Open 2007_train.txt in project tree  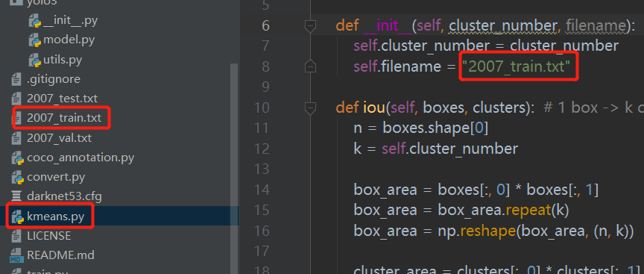(63, 118)
